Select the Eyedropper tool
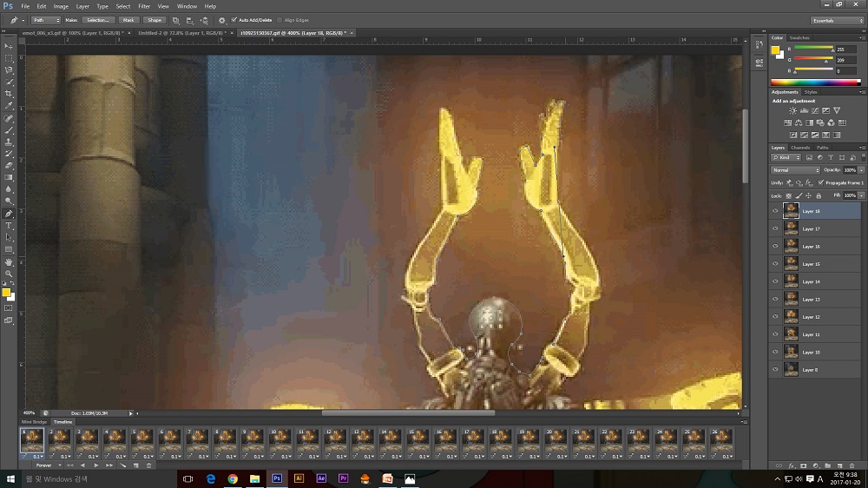Image resolution: width=868 pixels, height=488 pixels. (x=9, y=106)
